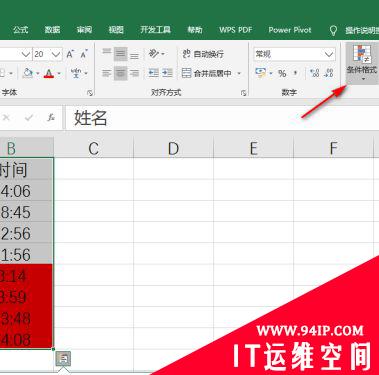Open the number format 常规 dropdown
Viewport: 379px width, 375px height.
(329, 54)
